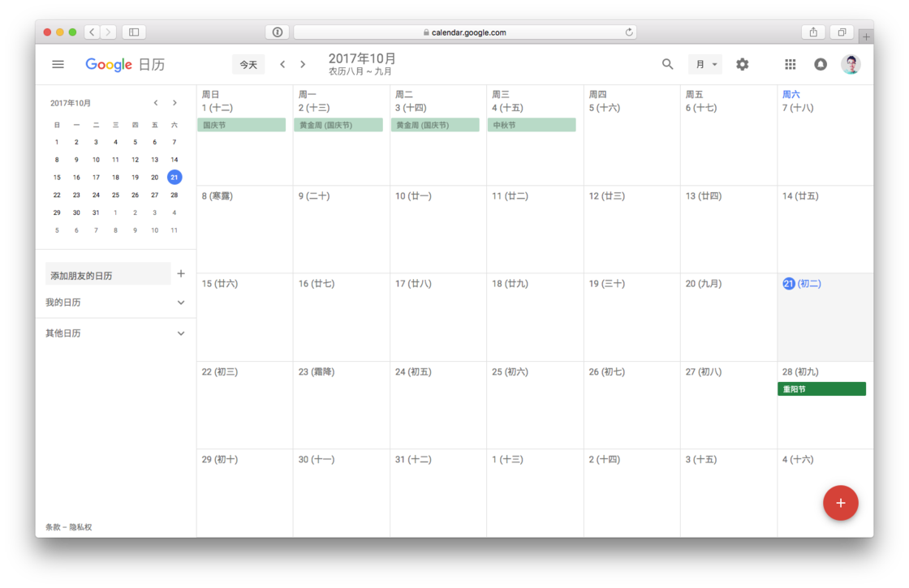Open a new Safari tab

click(x=866, y=36)
